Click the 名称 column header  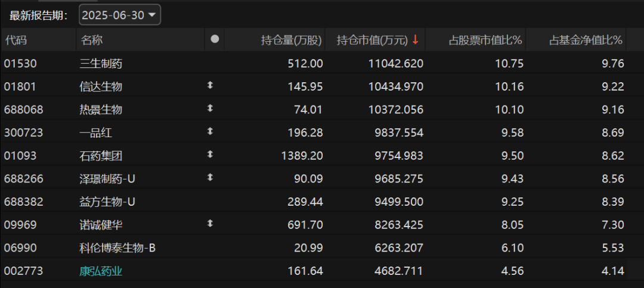coord(92,40)
